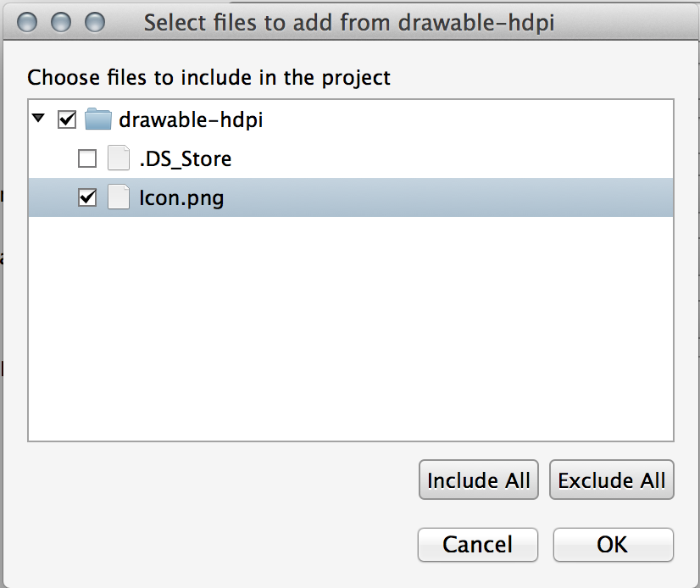Select the Icon.png file name
Screen dimensions: 700x588
point(181,198)
